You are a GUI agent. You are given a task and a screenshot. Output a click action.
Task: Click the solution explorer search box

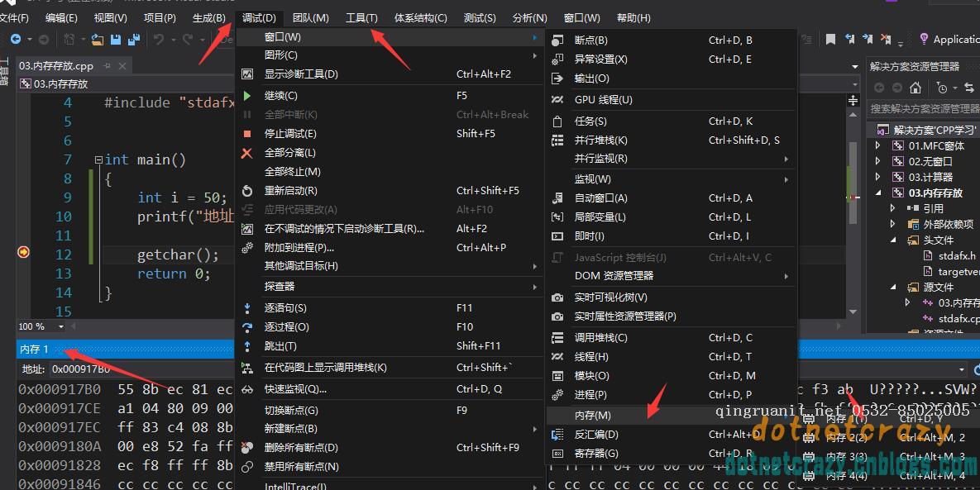click(x=925, y=108)
